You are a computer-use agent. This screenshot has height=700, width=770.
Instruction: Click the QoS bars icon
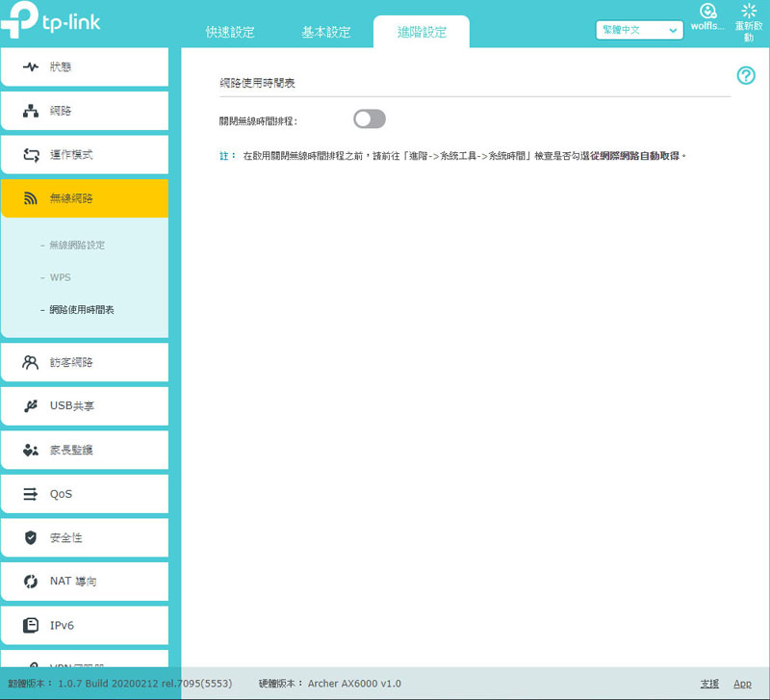(x=31, y=494)
